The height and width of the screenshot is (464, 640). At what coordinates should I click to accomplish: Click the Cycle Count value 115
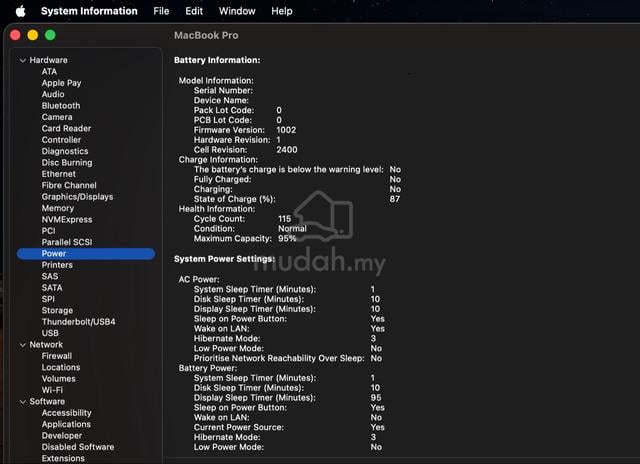tap(284, 219)
